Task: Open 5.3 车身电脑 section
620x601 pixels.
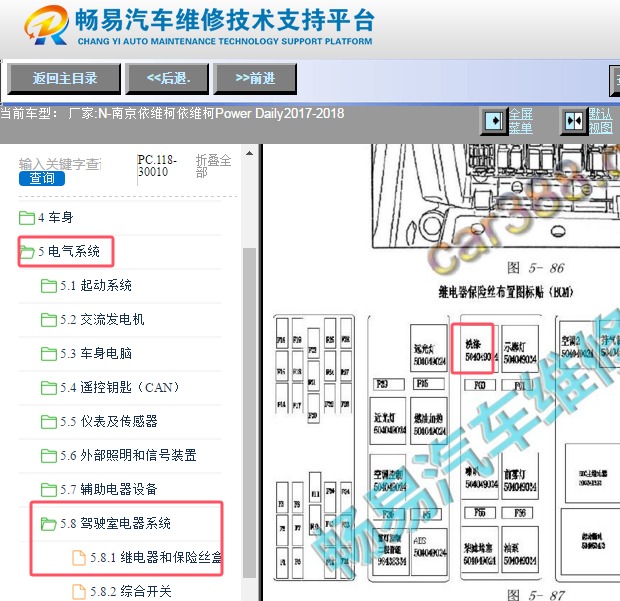Action: 96,353
